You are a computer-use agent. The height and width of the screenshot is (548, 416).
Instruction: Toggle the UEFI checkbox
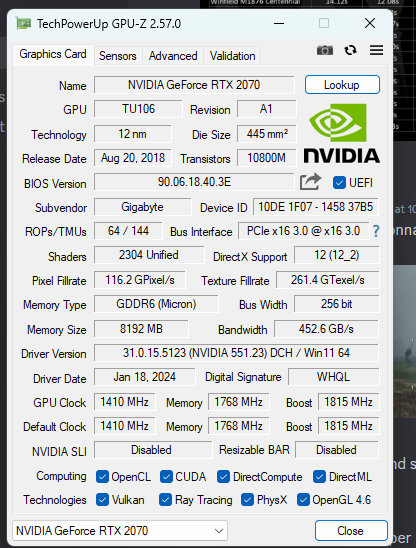pos(339,182)
